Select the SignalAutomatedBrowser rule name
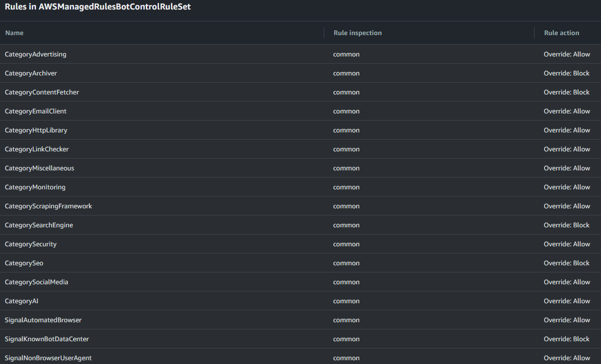The image size is (601, 364). pyautogui.click(x=43, y=320)
